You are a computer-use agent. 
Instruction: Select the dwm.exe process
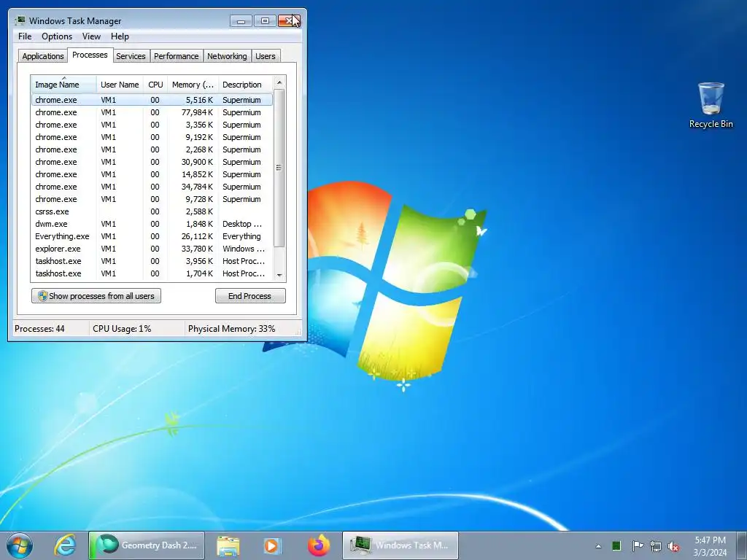[152, 224]
